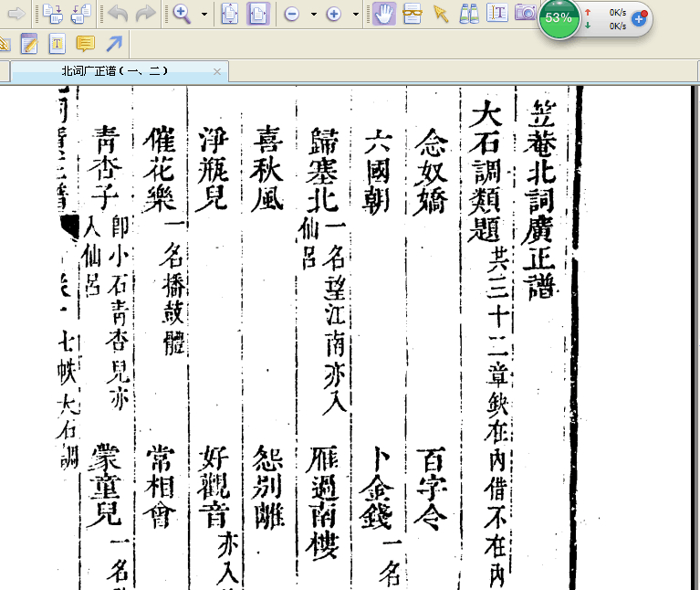
Task: Click the entry 念奴嬌
Action: point(431,172)
